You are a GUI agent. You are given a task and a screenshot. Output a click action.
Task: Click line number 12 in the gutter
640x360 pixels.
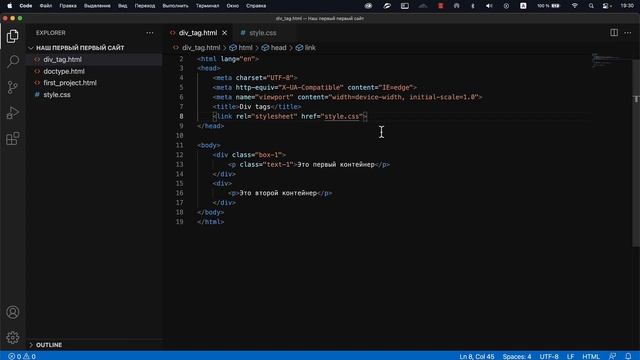coord(180,155)
